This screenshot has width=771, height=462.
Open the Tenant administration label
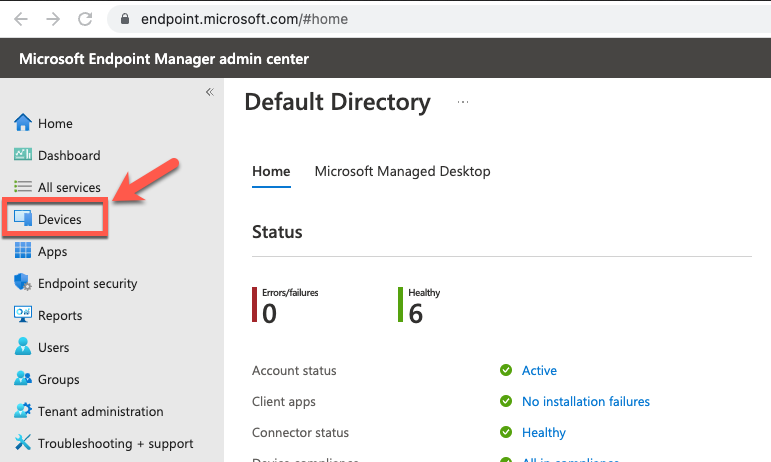point(100,411)
